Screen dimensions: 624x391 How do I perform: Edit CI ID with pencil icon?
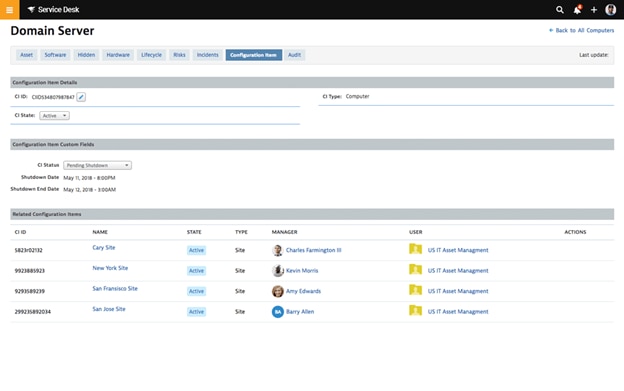click(81, 97)
